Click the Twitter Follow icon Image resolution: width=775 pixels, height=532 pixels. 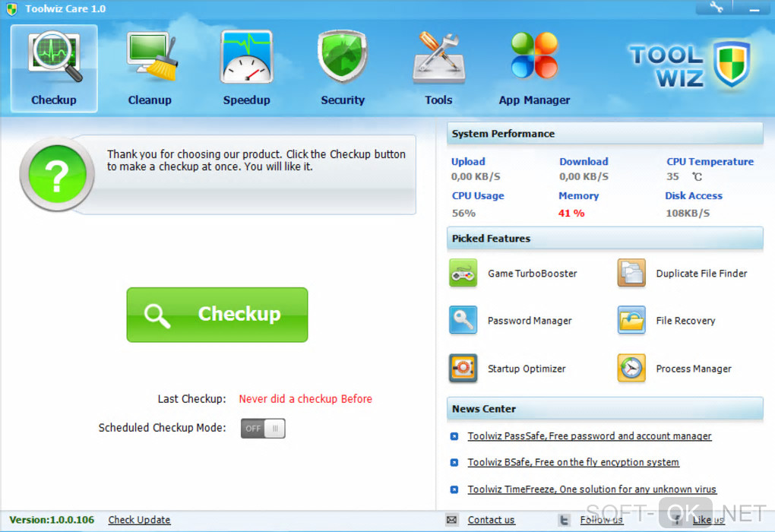coord(564,520)
